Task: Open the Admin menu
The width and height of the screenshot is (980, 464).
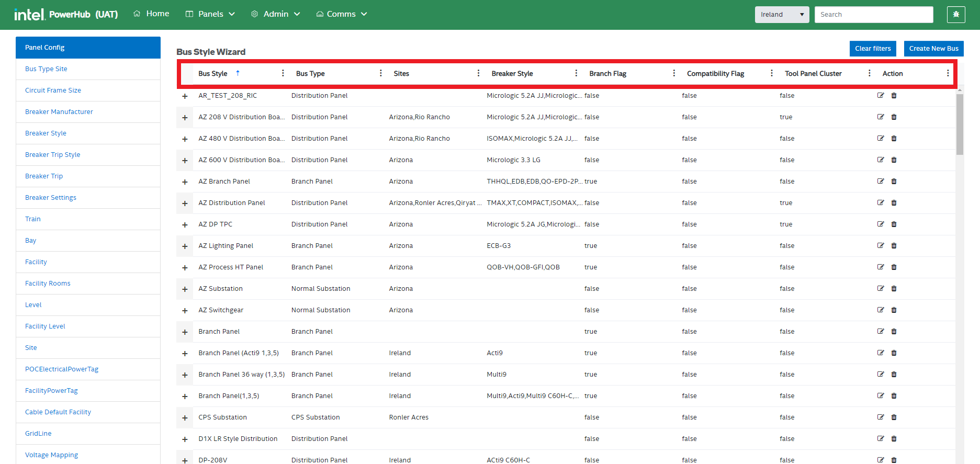Action: [276, 14]
